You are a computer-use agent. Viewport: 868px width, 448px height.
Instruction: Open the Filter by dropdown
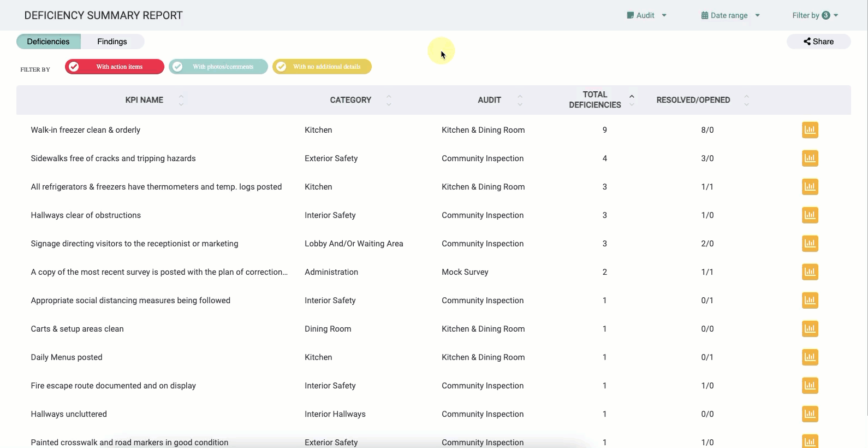click(x=815, y=15)
